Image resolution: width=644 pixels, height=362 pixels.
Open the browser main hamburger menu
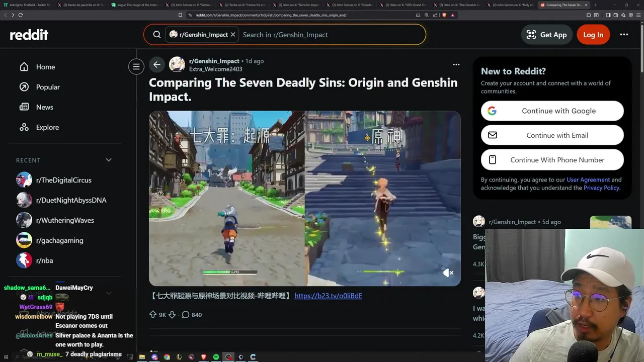click(638, 15)
